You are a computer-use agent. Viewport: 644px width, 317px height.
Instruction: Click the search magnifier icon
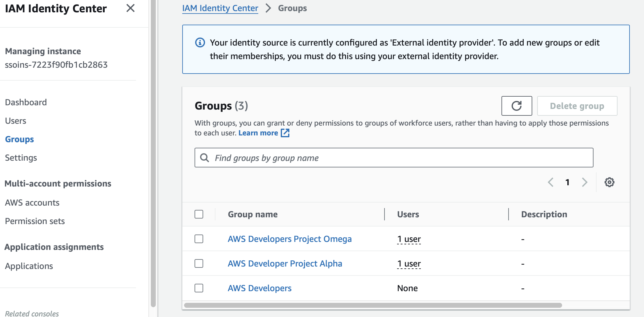[x=204, y=158]
